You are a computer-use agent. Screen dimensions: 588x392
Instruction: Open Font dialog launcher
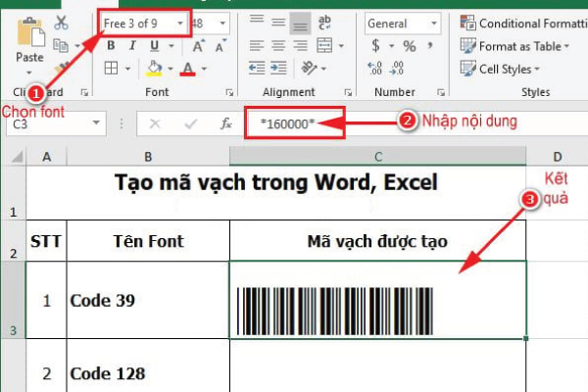coord(229,92)
